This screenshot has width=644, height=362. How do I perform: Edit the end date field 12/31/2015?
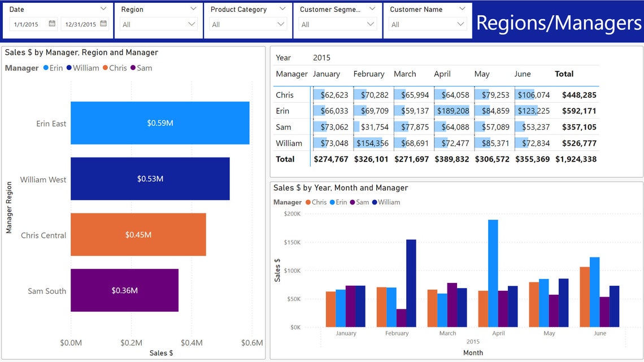[82, 24]
